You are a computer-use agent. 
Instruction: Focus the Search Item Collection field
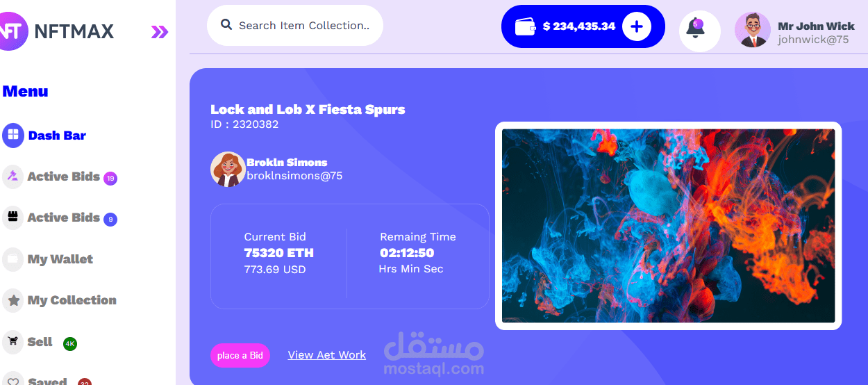click(295, 26)
